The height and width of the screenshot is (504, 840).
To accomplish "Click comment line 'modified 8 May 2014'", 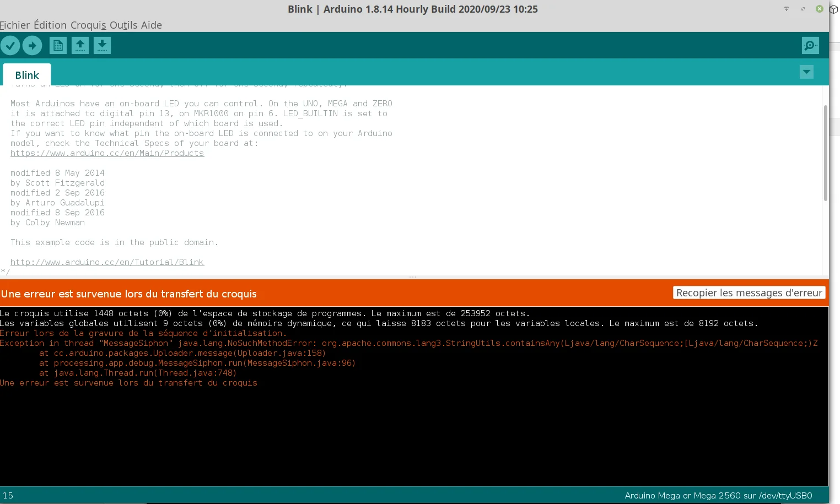I will point(57,173).
